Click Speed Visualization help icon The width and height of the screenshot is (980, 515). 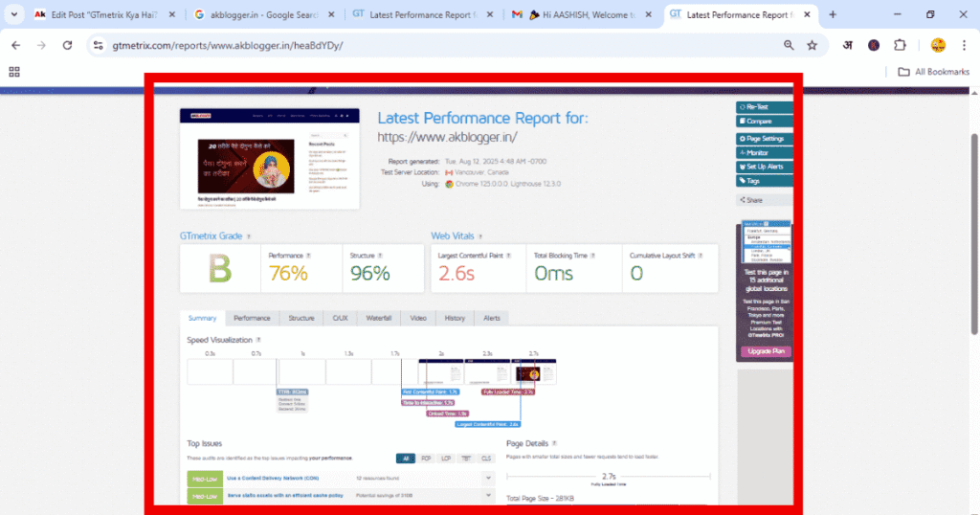(258, 340)
